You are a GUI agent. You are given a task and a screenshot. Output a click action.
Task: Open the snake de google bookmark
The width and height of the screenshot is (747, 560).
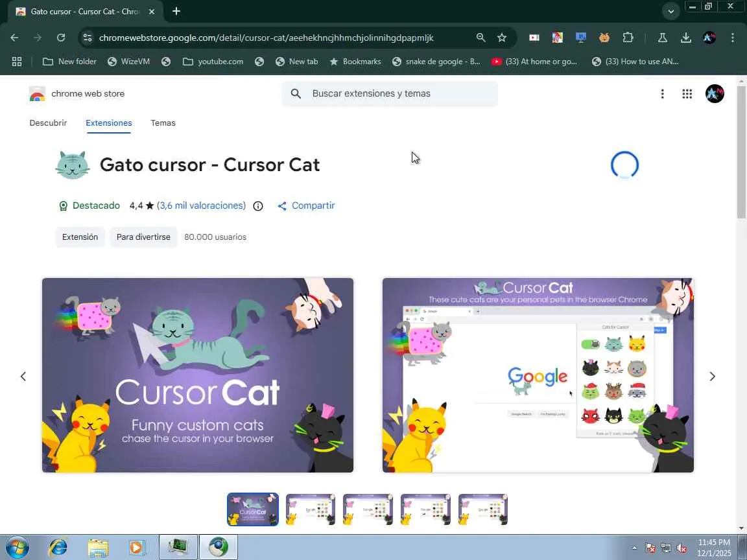point(436,62)
